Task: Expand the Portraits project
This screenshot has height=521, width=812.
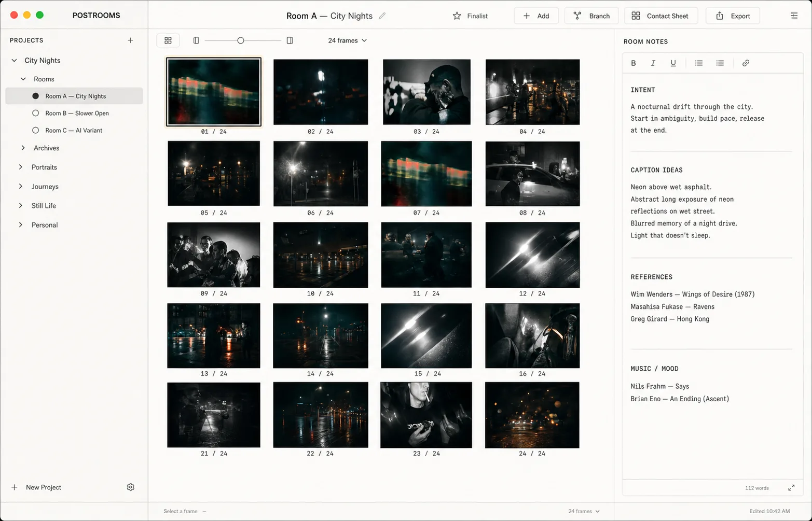Action: click(x=21, y=167)
